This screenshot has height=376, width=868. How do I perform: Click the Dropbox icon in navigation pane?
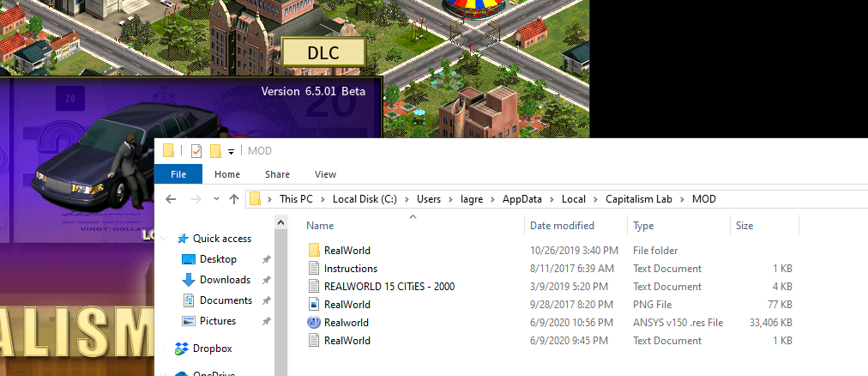pos(182,349)
